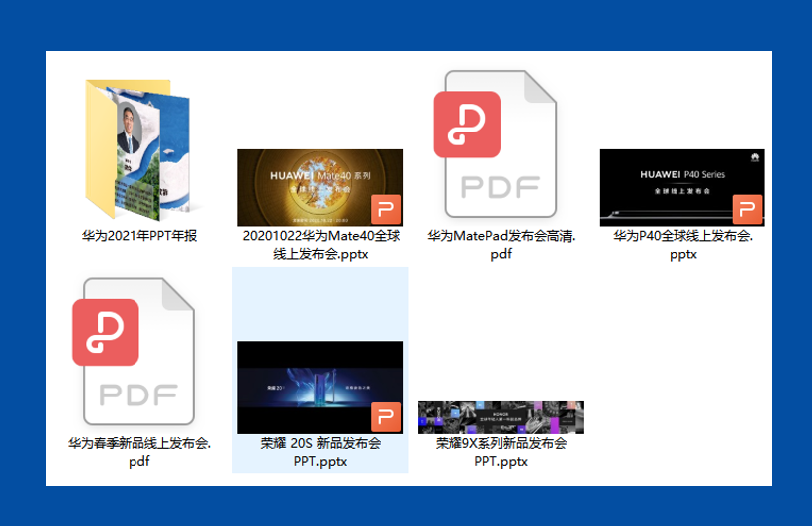Click the 荣耀 20S 新品发布会 presentation thumbnail

pyautogui.click(x=320, y=388)
